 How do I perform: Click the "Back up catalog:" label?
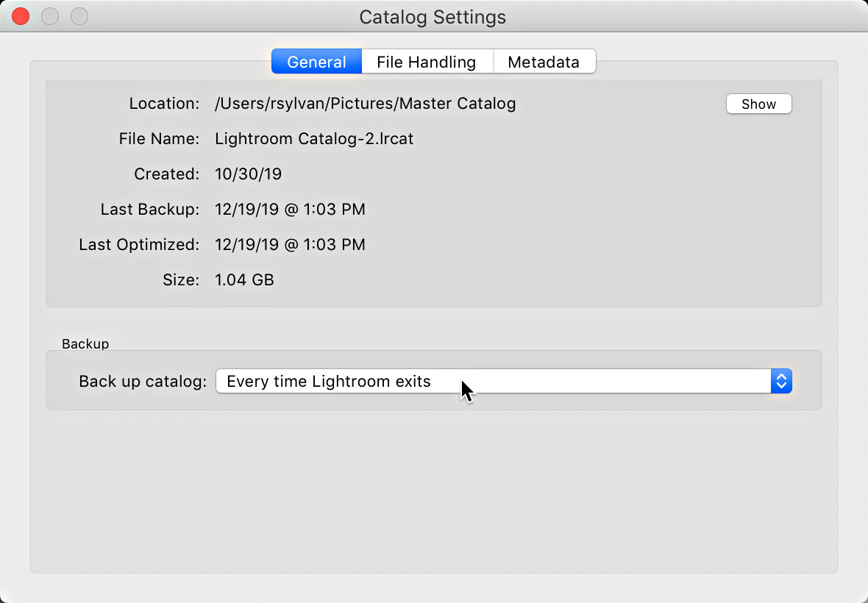[143, 382]
